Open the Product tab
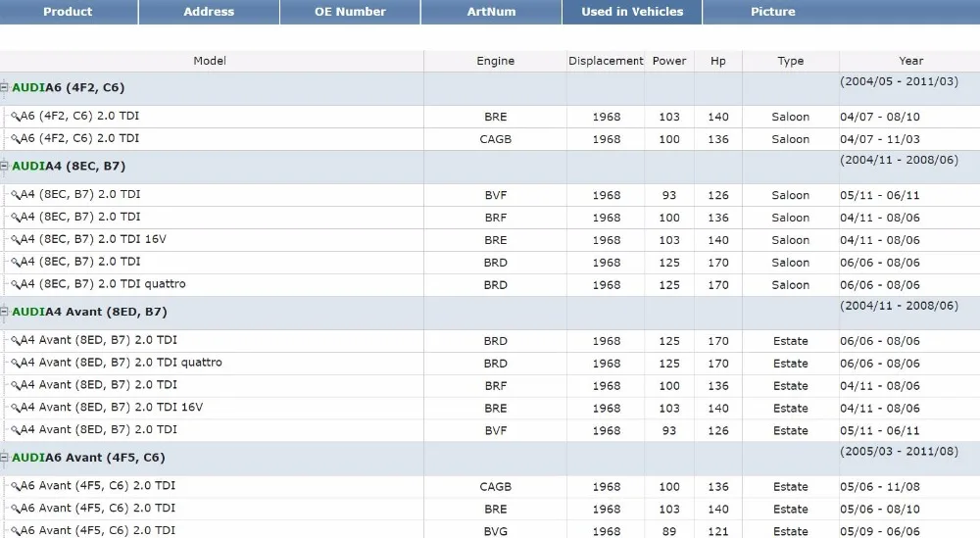Image resolution: width=980 pixels, height=538 pixels. point(69,12)
